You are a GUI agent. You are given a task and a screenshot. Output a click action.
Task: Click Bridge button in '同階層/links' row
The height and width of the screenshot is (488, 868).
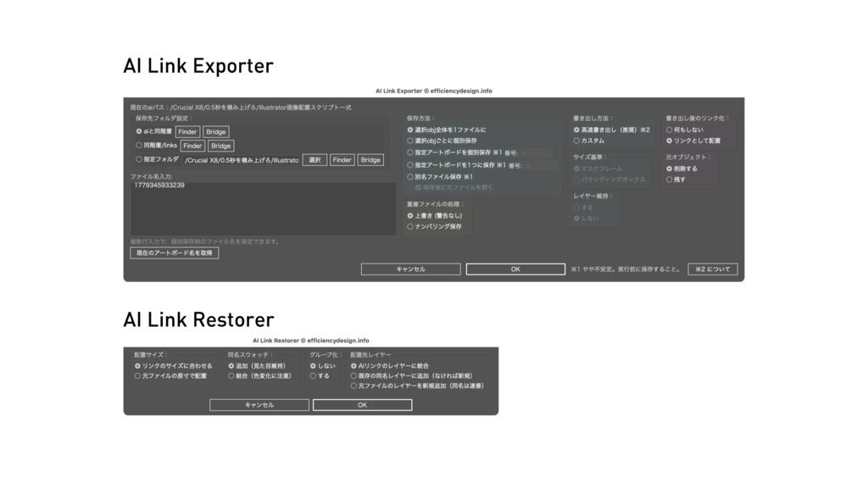(x=221, y=146)
